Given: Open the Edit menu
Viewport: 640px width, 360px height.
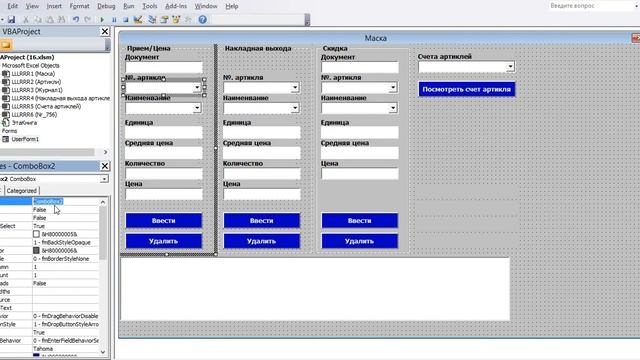Looking at the screenshot, I should (13, 6).
